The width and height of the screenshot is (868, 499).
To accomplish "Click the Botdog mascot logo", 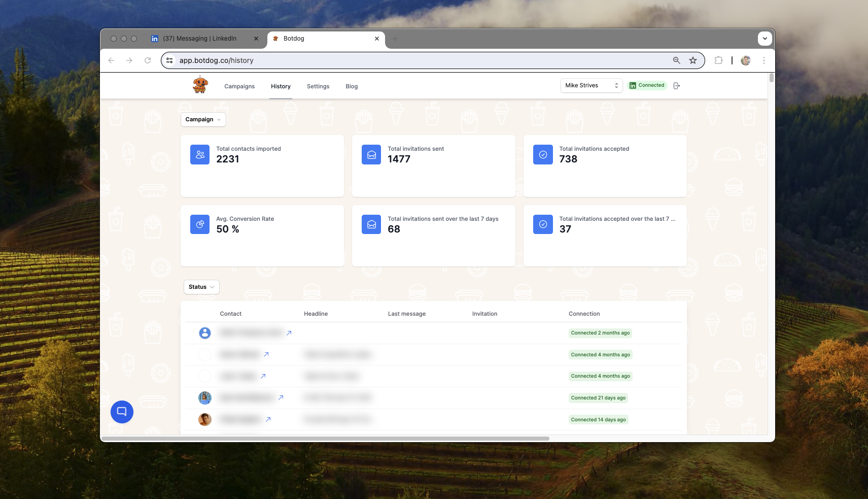I will [x=200, y=85].
